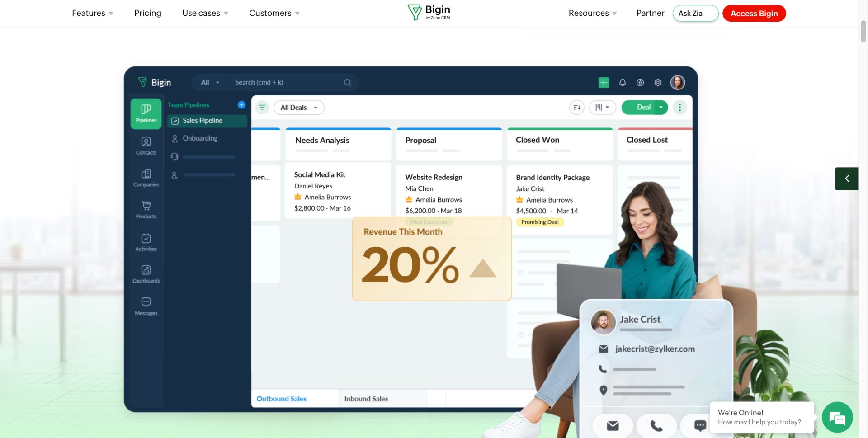Switch to Outbound Sales tab

(x=295, y=399)
